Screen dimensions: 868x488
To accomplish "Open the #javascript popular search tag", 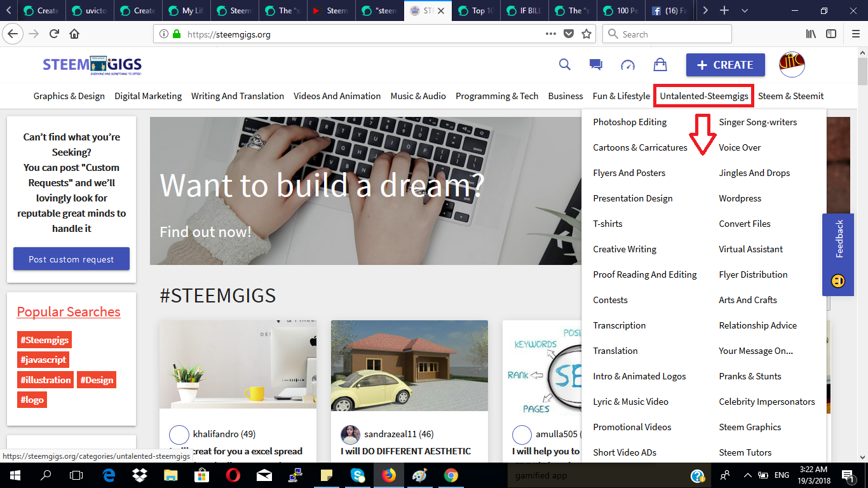I will pos(43,360).
